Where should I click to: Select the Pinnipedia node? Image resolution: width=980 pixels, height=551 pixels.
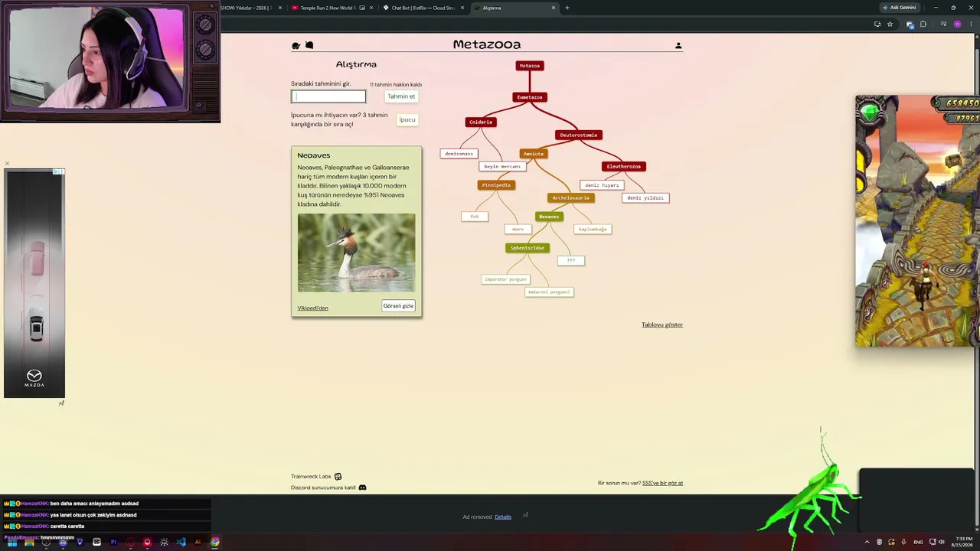[x=496, y=185]
